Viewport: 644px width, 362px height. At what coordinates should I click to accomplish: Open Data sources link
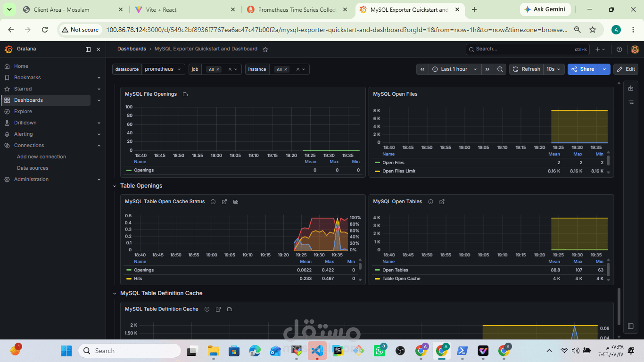click(33, 168)
